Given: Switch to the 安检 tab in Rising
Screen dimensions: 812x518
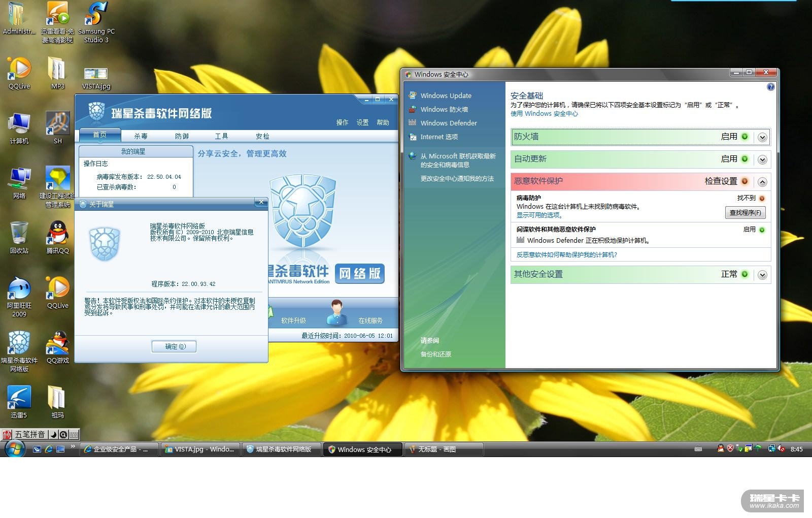Looking at the screenshot, I should 262,136.
